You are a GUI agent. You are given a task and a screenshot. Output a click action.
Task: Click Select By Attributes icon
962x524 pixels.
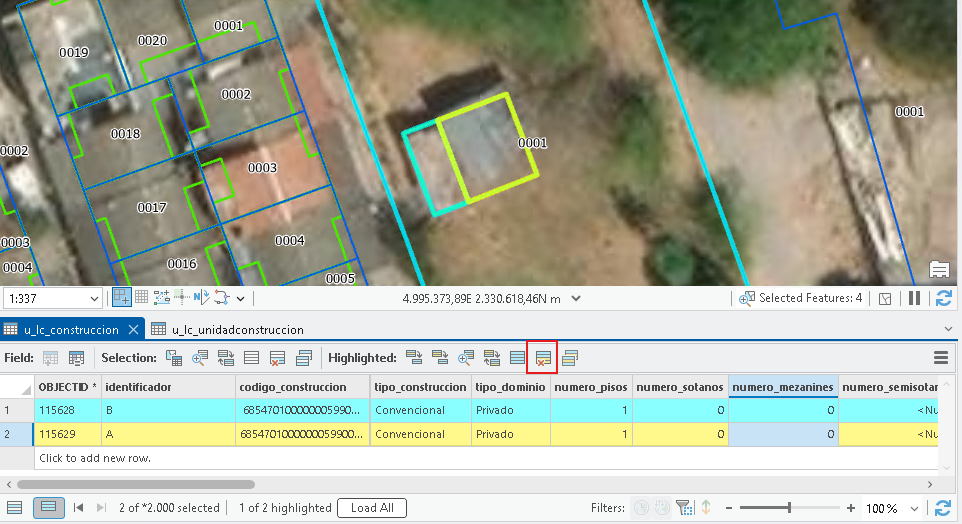coord(174,358)
